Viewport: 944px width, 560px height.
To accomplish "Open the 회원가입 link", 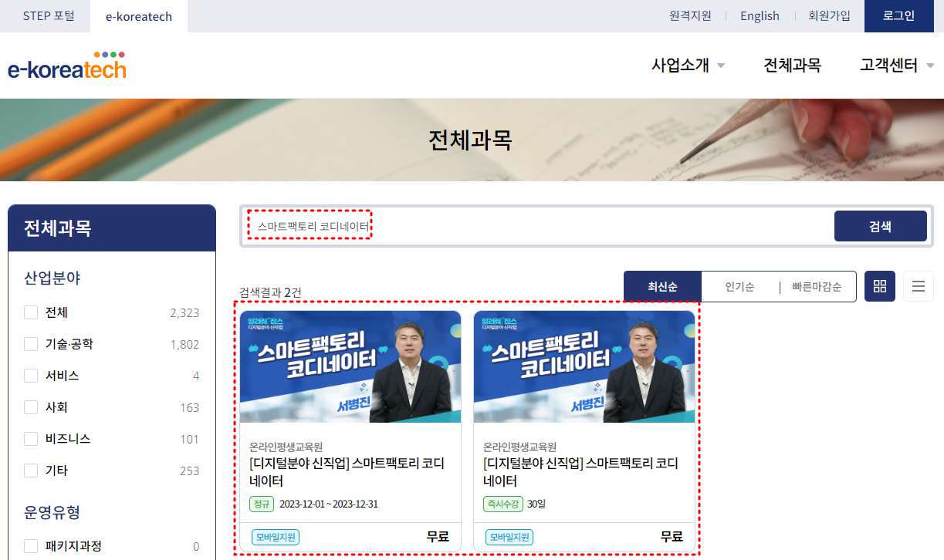I will coord(829,15).
